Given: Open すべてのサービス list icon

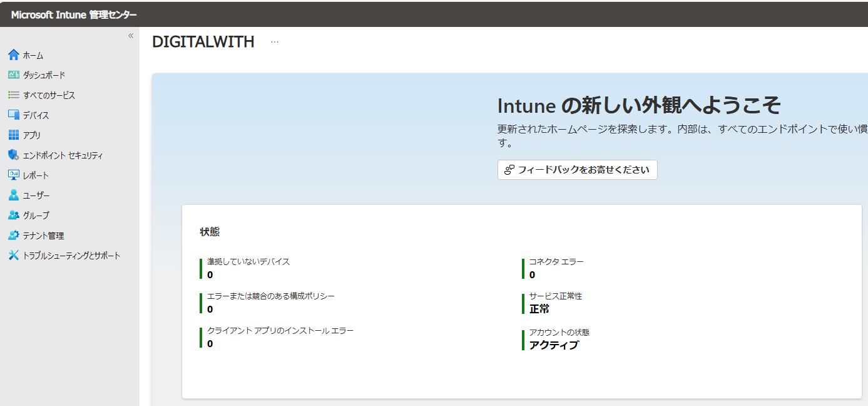Looking at the screenshot, I should [x=13, y=95].
